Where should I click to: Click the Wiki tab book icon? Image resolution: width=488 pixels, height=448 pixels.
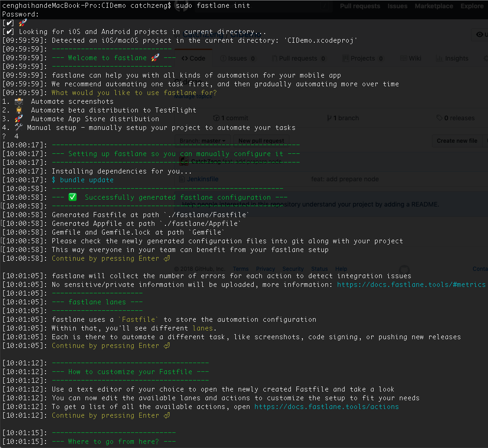(x=403, y=58)
